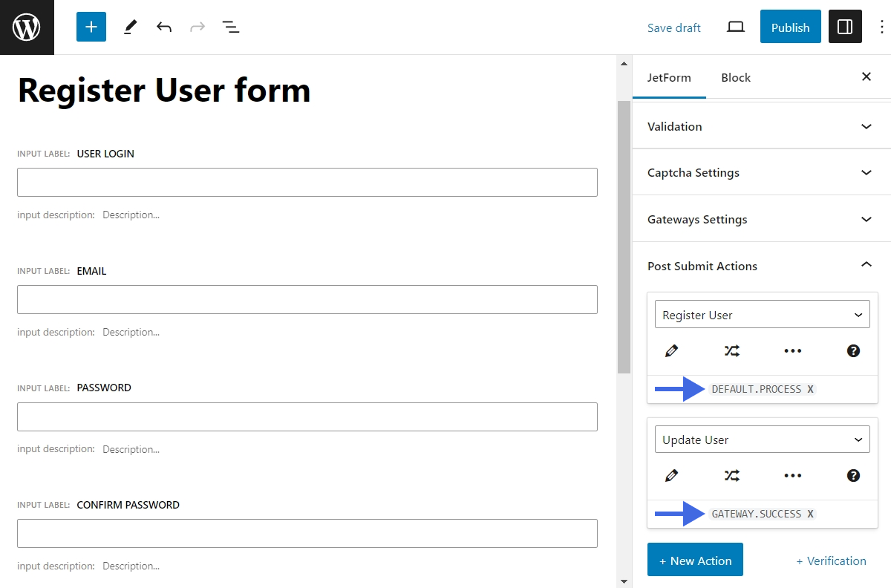The height and width of the screenshot is (588, 891).
Task: Open the block inserter
Action: (x=91, y=27)
